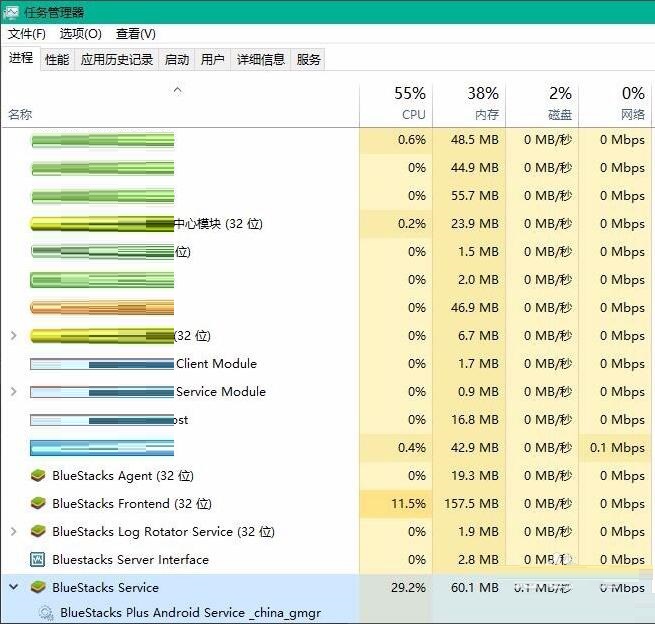The height and width of the screenshot is (624, 655).
Task: Switch to the 服务 tab
Action: coord(309,60)
